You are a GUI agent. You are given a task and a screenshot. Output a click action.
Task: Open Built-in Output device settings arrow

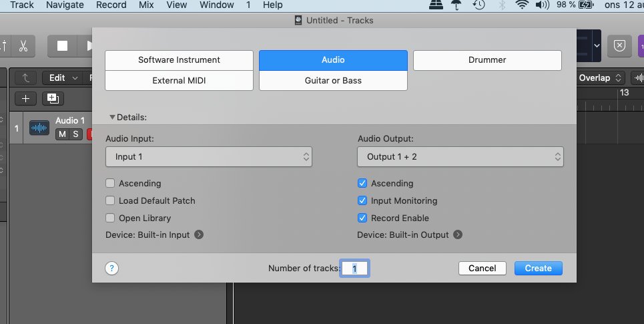(457, 234)
